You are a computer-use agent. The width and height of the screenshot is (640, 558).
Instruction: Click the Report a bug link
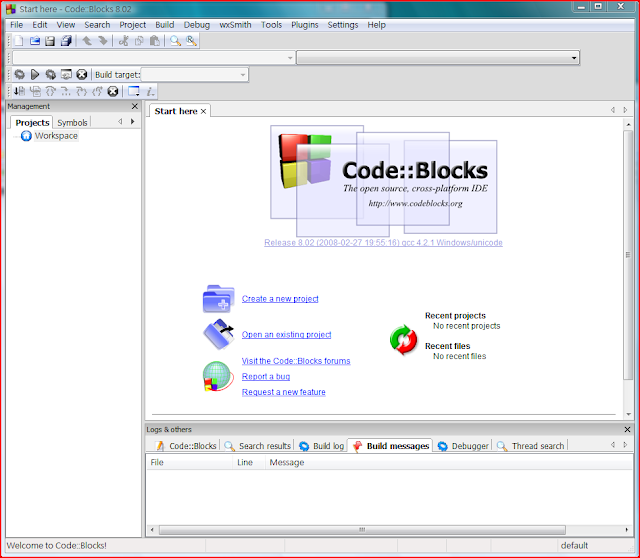[x=266, y=376]
